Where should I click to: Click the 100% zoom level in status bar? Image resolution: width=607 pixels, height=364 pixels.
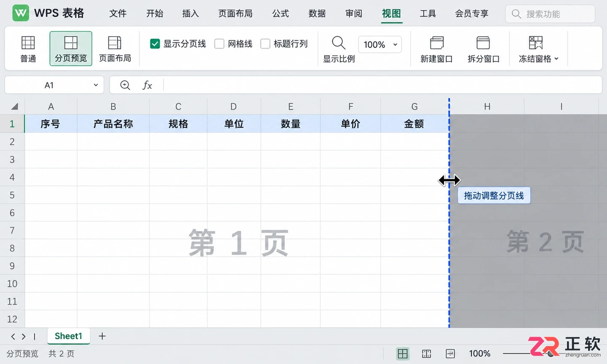(x=480, y=354)
